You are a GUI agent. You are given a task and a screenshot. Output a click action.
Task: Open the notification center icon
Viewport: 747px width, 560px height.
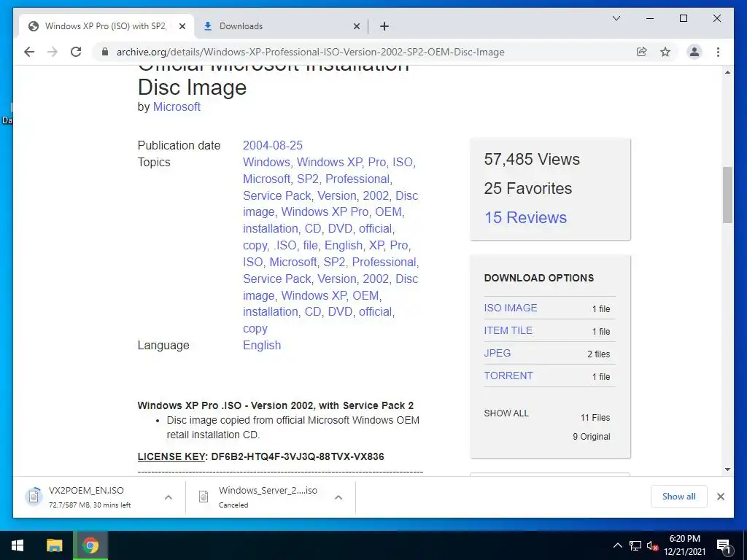(x=724, y=546)
